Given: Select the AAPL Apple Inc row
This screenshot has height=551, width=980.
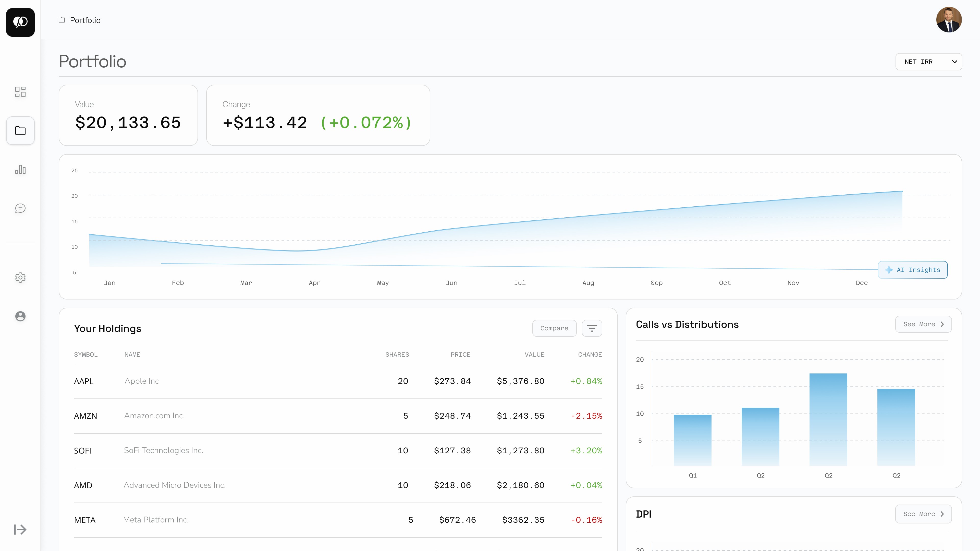Looking at the screenshot, I should pos(337,381).
